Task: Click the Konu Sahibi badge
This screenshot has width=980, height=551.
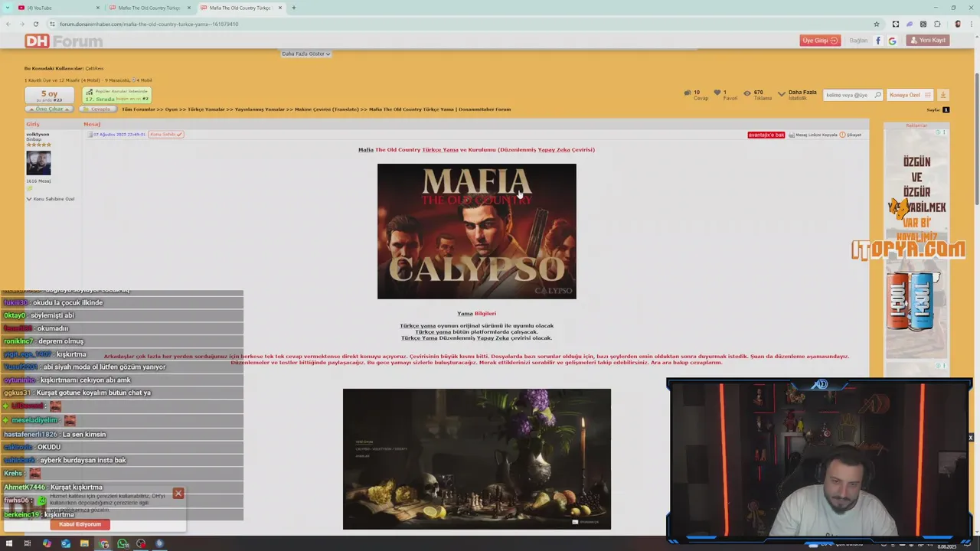Action: 166,135
